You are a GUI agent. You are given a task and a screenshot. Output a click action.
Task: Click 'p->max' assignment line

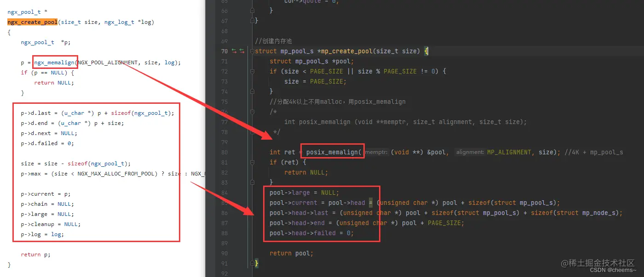point(113,173)
